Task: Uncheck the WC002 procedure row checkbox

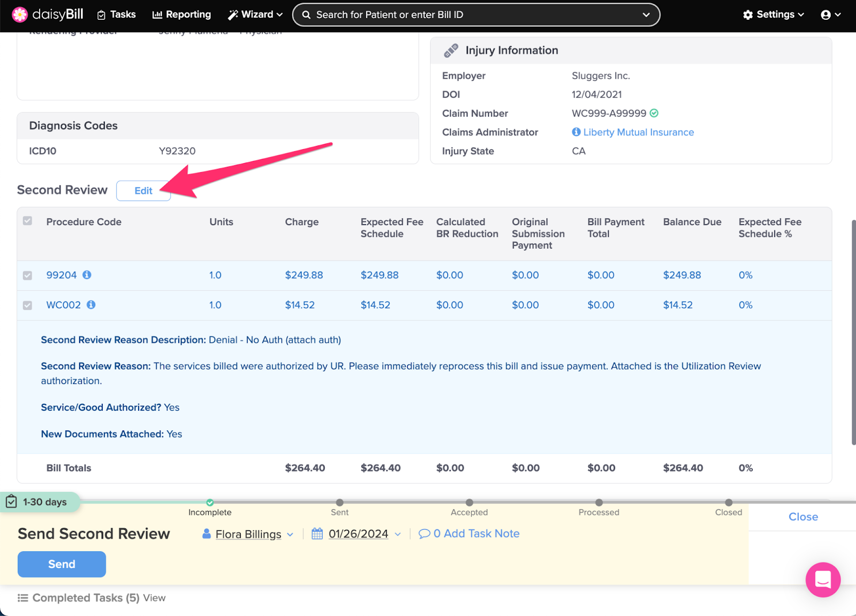Action: tap(28, 305)
